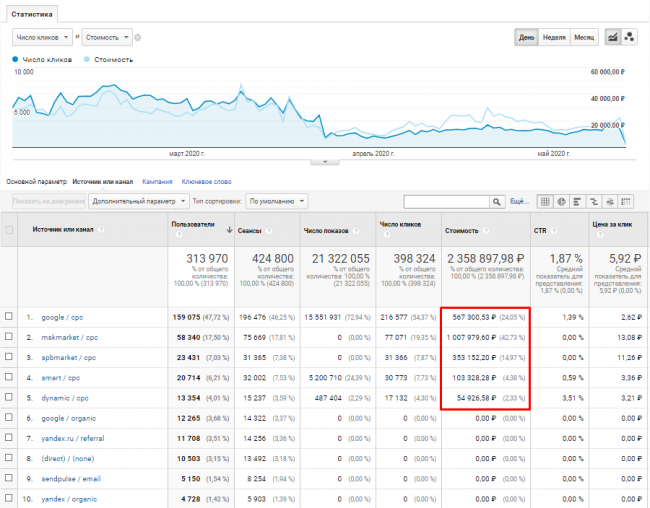Switch to line chart view icon
This screenshot has width=650, height=508.
[613, 37]
